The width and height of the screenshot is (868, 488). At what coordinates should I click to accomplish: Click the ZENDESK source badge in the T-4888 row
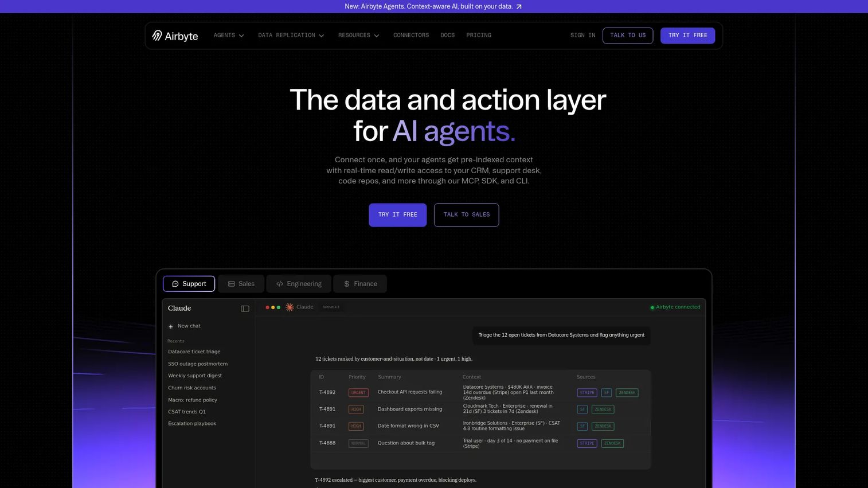[x=612, y=443]
